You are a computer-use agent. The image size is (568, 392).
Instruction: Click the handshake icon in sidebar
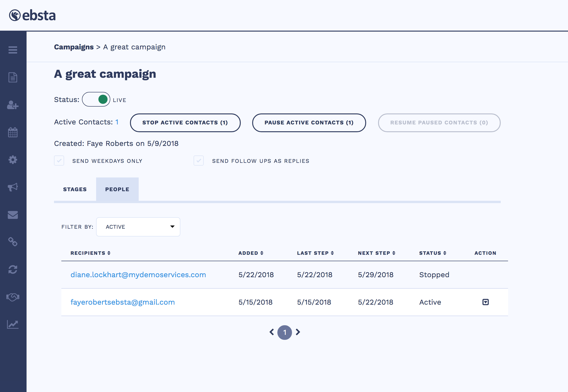click(x=13, y=297)
